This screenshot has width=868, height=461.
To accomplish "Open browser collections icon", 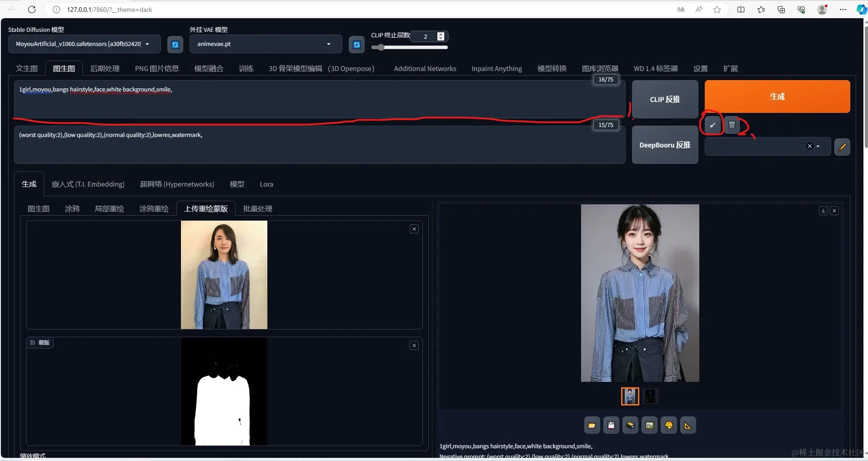I will (x=781, y=10).
